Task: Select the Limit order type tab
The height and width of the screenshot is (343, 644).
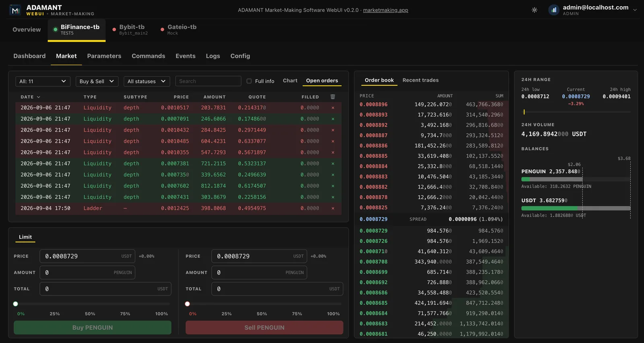Action: click(x=25, y=237)
